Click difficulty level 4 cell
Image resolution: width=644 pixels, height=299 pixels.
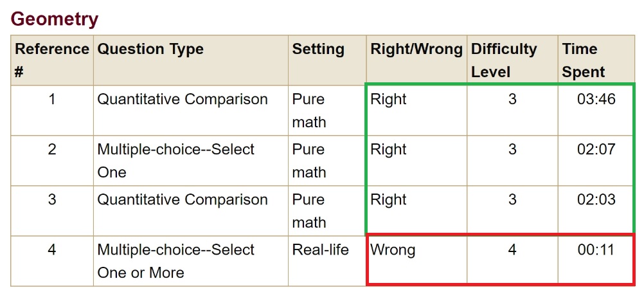(512, 250)
